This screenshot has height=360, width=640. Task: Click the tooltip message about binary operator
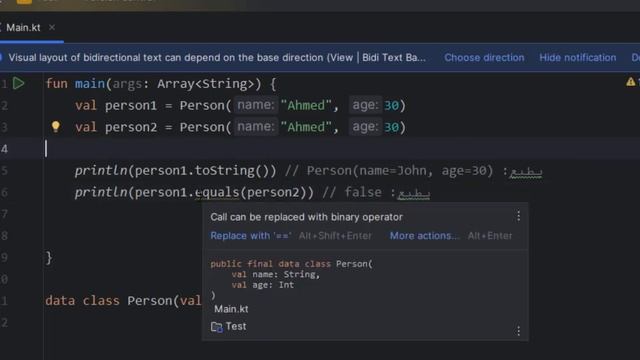point(307,217)
